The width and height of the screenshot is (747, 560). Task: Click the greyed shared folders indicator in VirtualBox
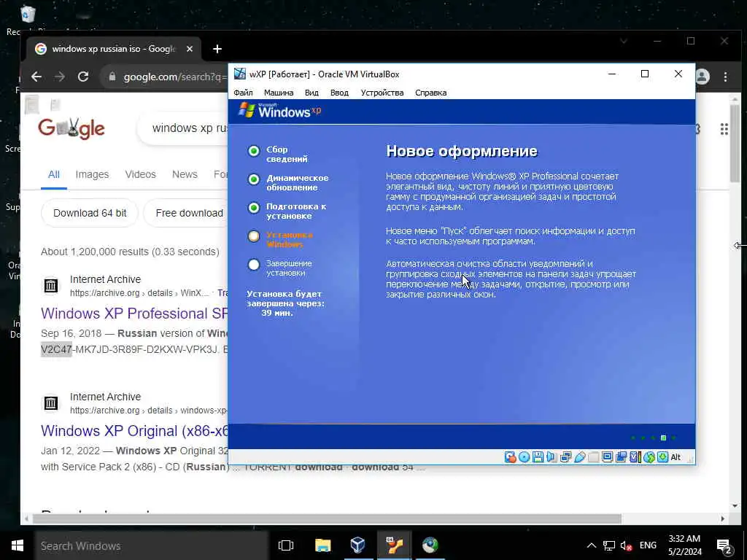[x=593, y=458]
